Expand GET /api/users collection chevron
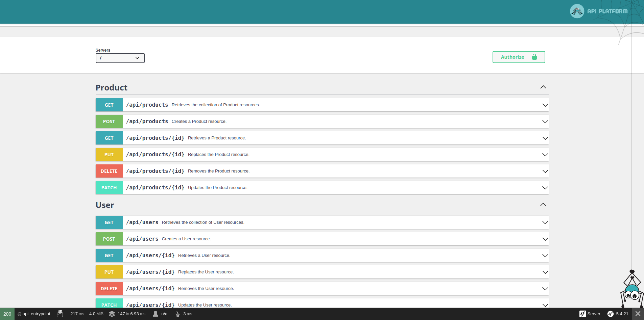This screenshot has width=644, height=320. (545, 222)
